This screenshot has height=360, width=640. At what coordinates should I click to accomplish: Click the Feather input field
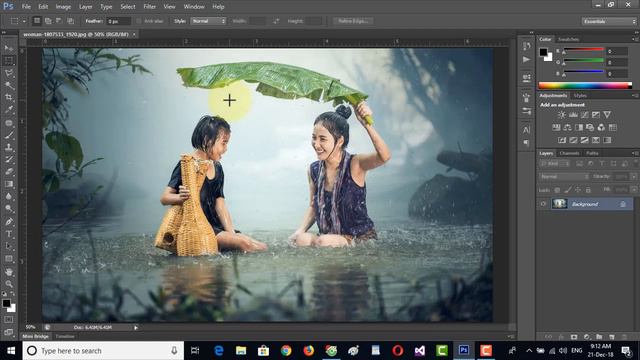(118, 21)
